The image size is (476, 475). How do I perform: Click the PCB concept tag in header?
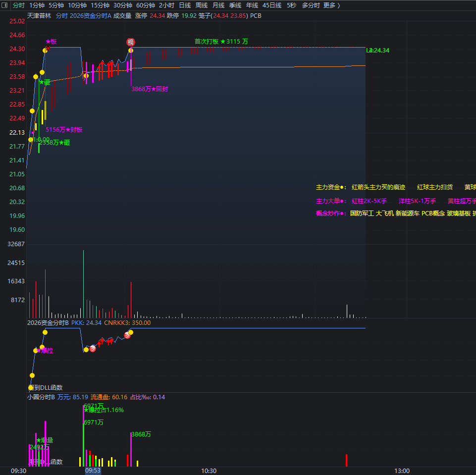point(256,16)
